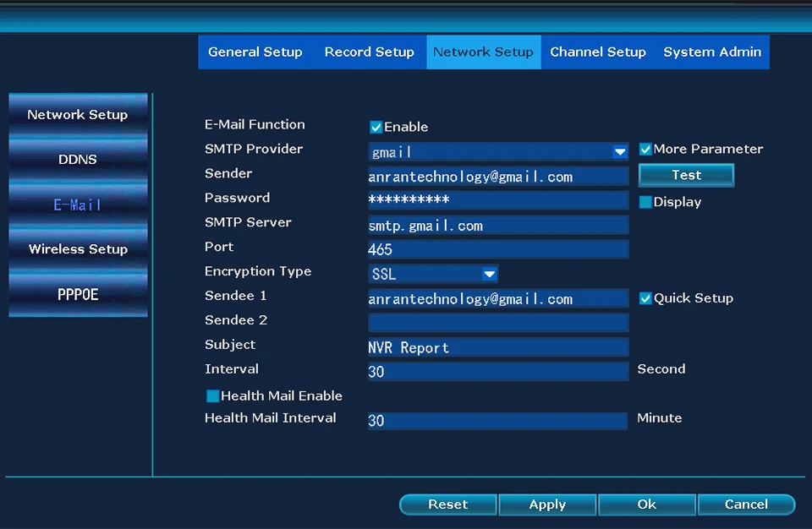The width and height of the screenshot is (812, 529).
Task: Enable the Health Mail checkbox
Action: 213,396
